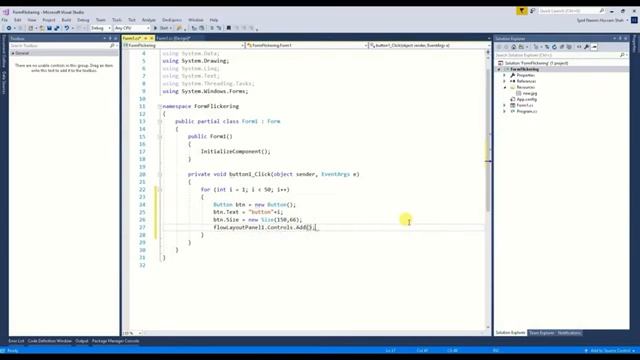The width and height of the screenshot is (640, 360).
Task: Click the Save toolbar icon
Action: 49,28
